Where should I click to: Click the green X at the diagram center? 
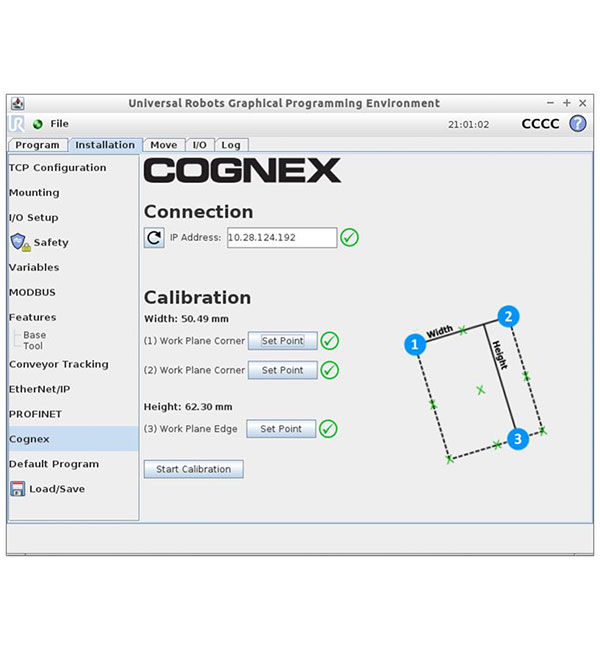point(481,390)
